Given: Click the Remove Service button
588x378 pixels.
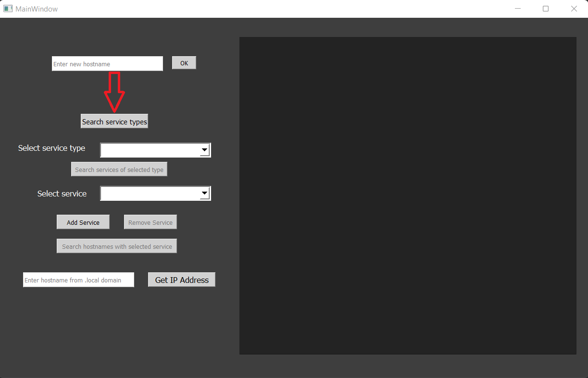Looking at the screenshot, I should (150, 222).
